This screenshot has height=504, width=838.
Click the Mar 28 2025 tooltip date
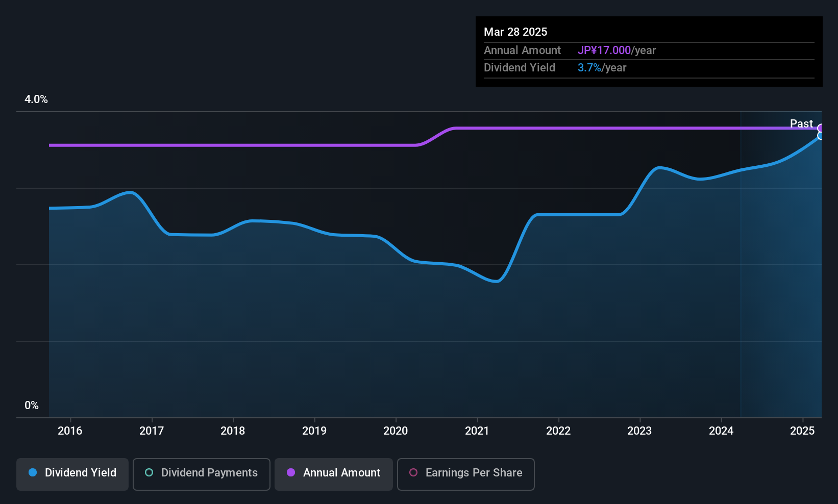coord(515,32)
